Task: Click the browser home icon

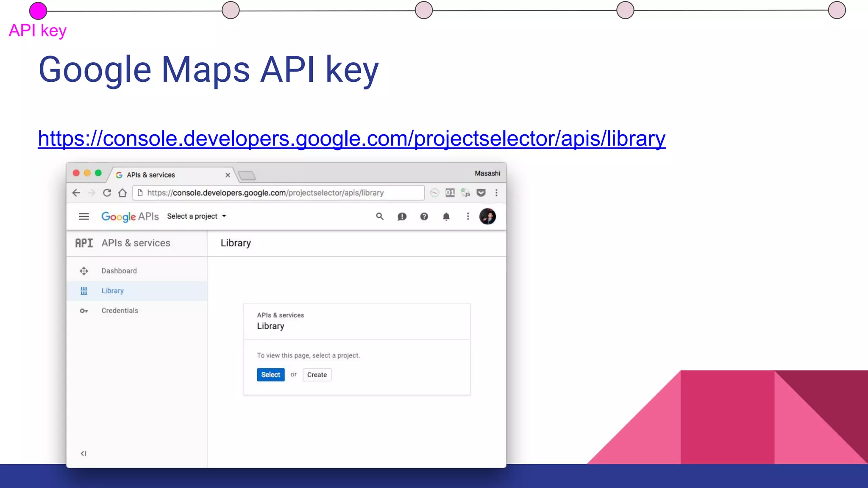Action: pos(122,193)
